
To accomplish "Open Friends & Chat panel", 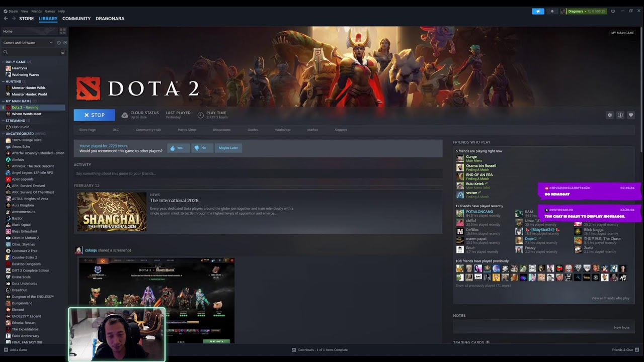I will click(625, 350).
